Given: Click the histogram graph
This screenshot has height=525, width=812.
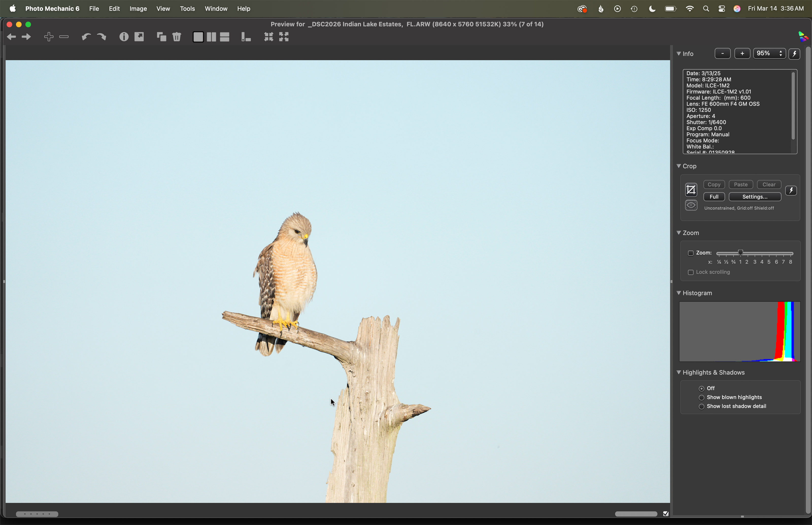Looking at the screenshot, I should click(x=739, y=331).
